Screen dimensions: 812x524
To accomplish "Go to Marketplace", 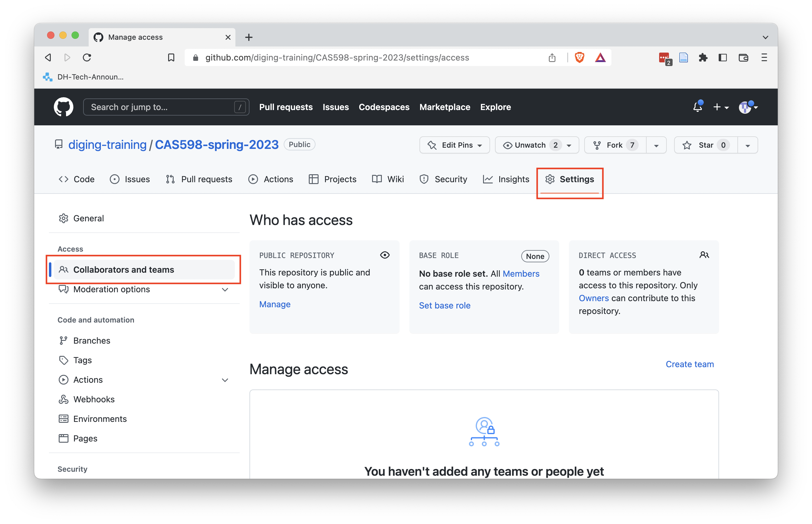I will coord(445,107).
